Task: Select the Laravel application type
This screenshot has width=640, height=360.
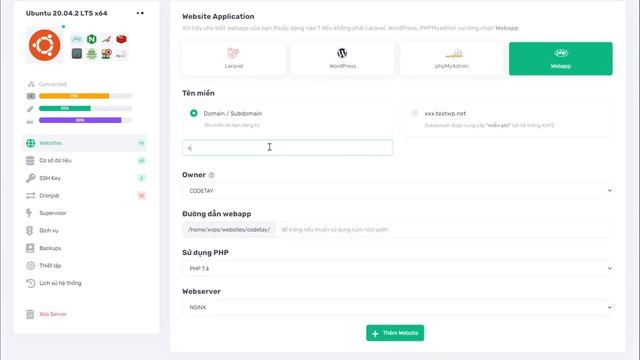Action: point(234,58)
